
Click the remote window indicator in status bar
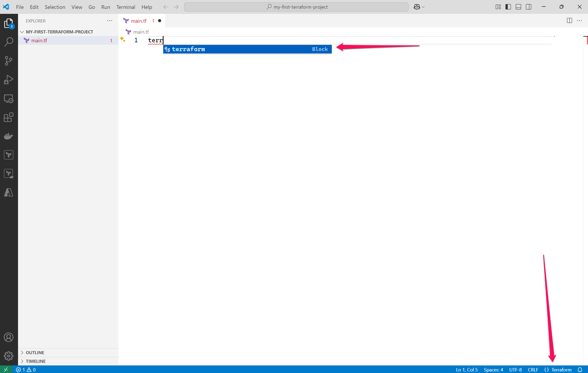pos(6,370)
